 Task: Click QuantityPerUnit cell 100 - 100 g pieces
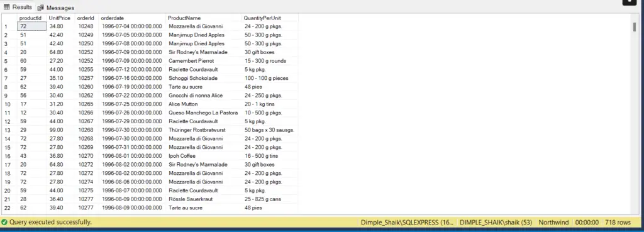(x=269, y=78)
